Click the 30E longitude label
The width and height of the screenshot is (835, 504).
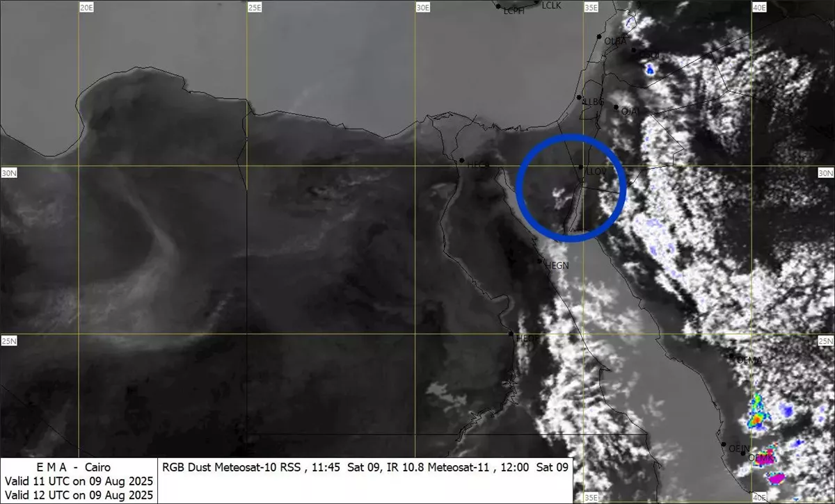point(422,8)
